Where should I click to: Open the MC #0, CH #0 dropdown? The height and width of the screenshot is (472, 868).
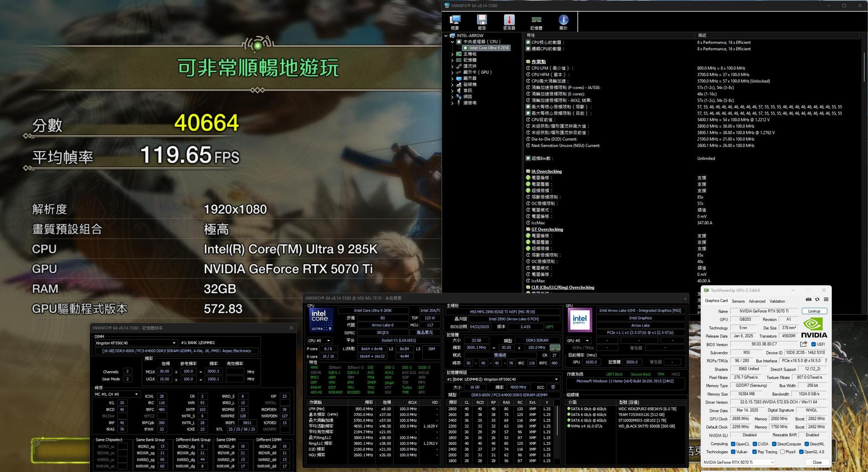(x=117, y=394)
